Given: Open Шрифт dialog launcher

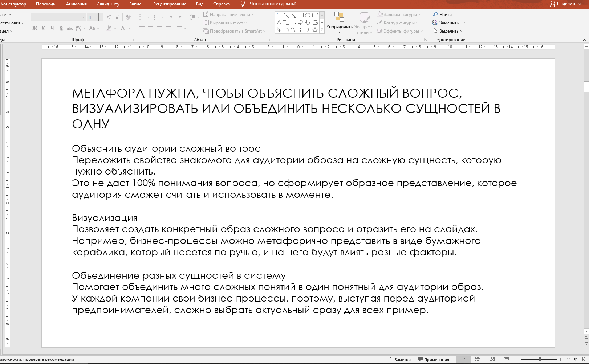Looking at the screenshot, I should click(132, 40).
